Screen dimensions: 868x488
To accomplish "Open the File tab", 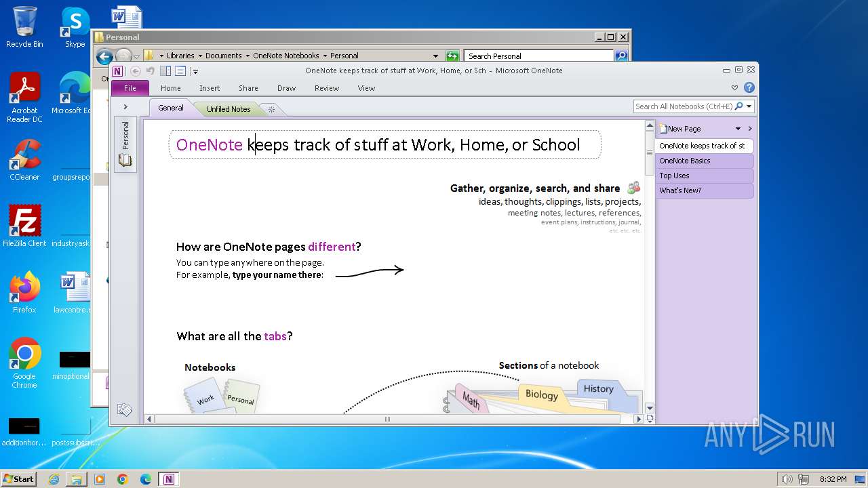I will pyautogui.click(x=130, y=88).
